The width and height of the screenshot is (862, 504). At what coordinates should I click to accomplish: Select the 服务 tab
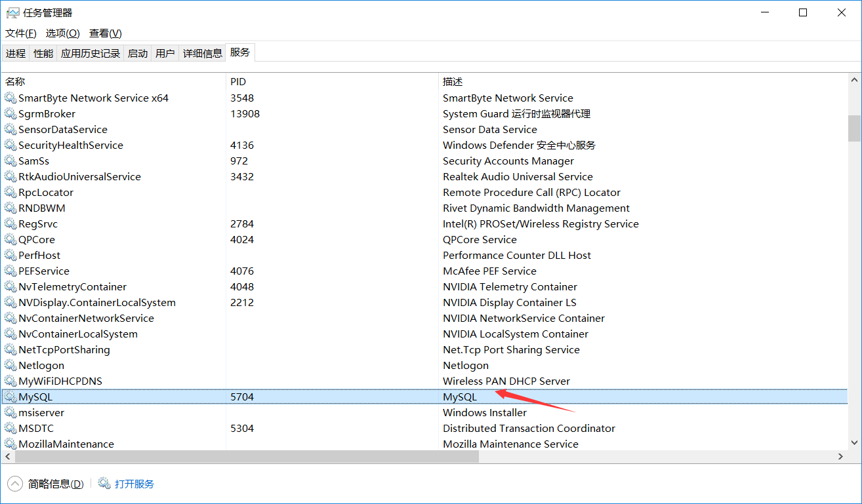(x=240, y=52)
